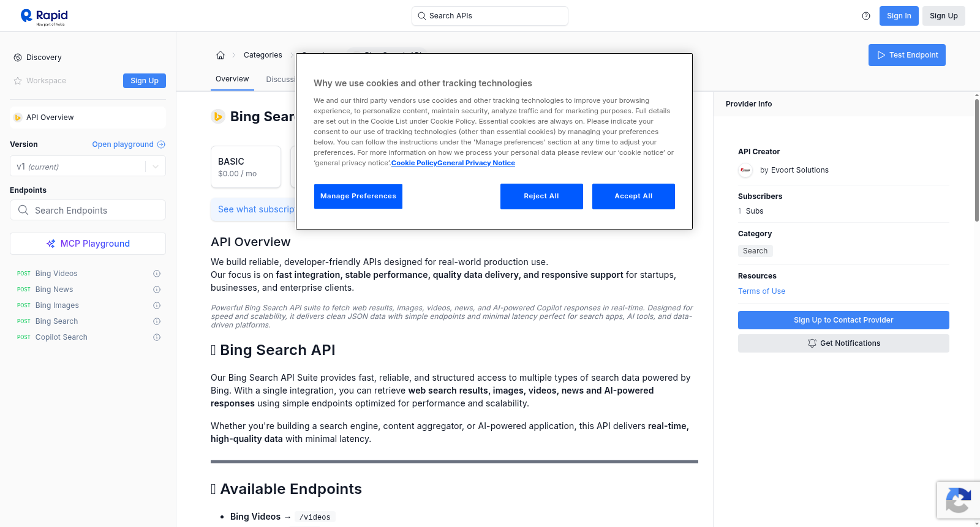Click the Bing logo beside the API title
The height and width of the screenshot is (527, 980).
tap(218, 116)
